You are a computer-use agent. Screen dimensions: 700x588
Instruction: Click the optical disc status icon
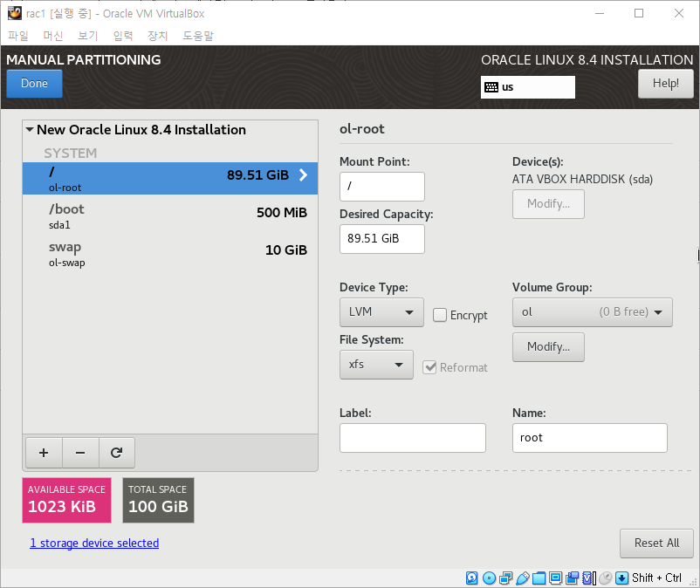click(x=490, y=578)
